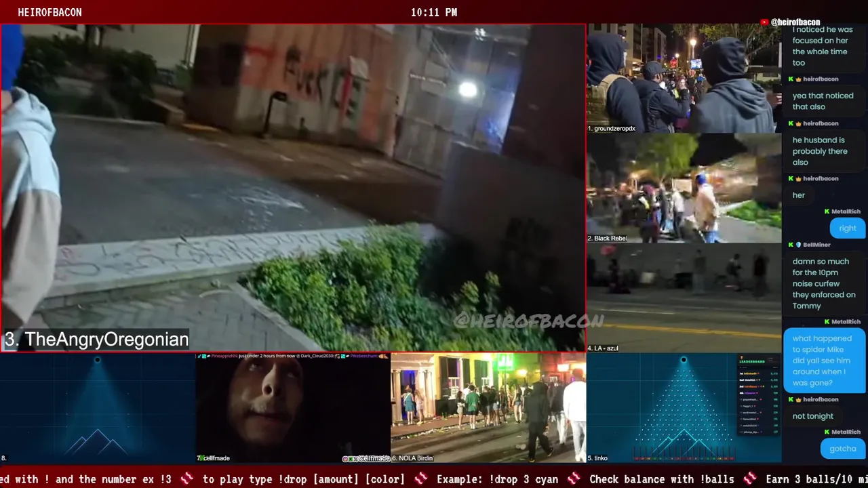This screenshot has height=488, width=868.
Task: Click the plinko drop ball in tinko feed
Action: tap(684, 360)
